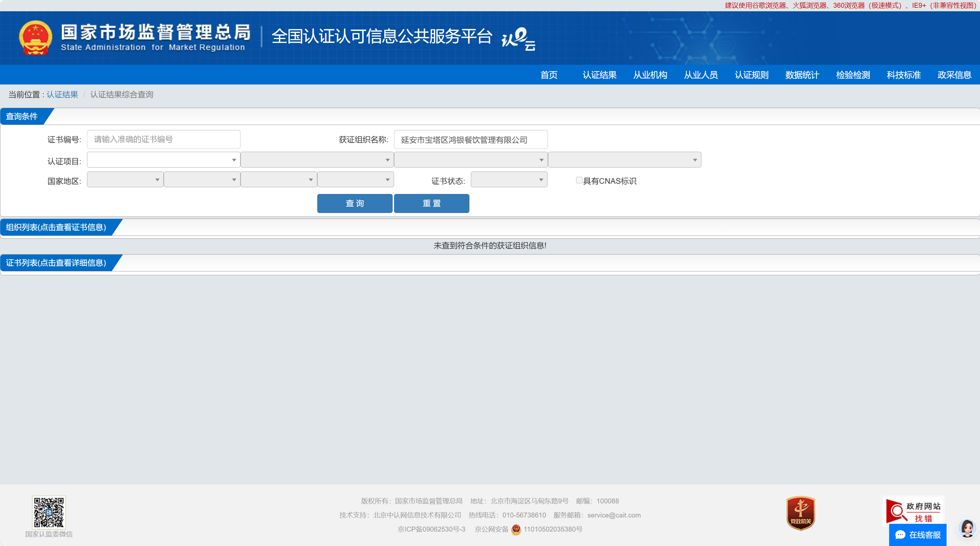Open 认证结果 navigation menu
Viewport: 980px width, 546px height.
click(600, 75)
